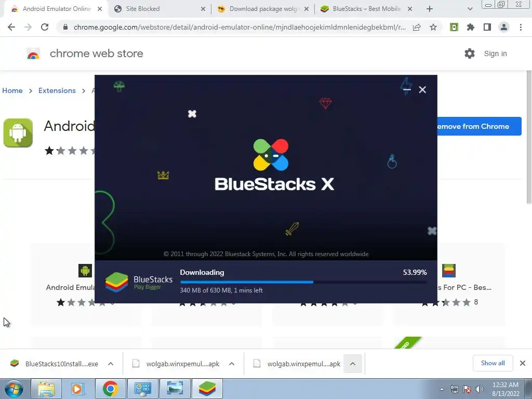Reload the current page

point(45,27)
